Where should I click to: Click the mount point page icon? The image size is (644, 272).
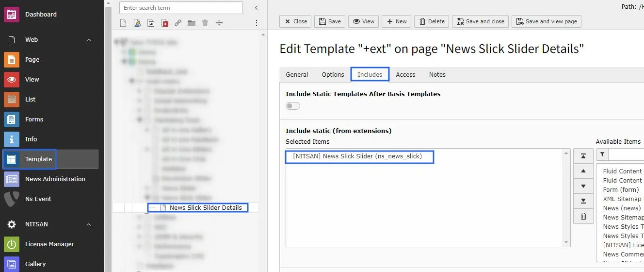(x=165, y=23)
